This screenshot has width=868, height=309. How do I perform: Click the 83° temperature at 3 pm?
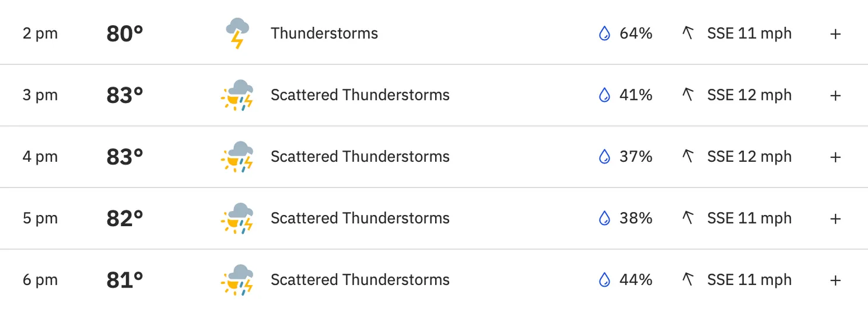[x=125, y=95]
